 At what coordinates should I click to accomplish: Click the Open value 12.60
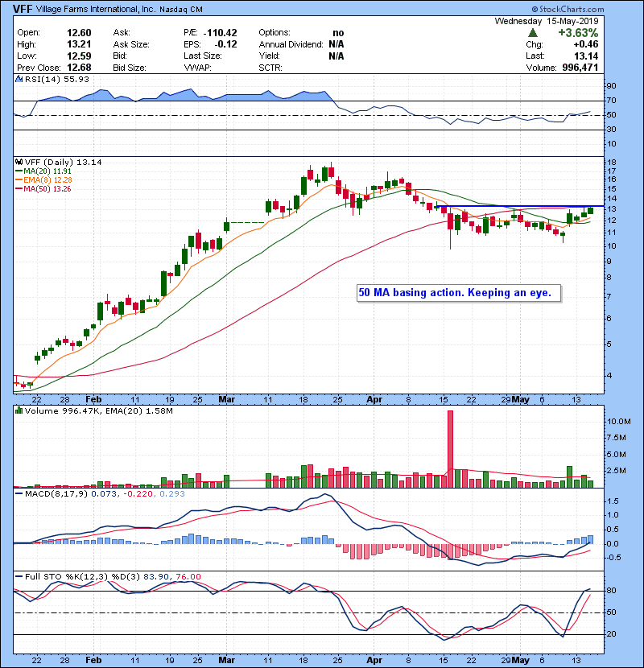pos(79,33)
